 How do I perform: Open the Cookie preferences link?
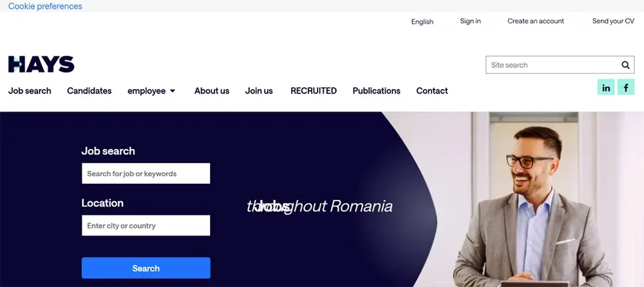click(45, 6)
